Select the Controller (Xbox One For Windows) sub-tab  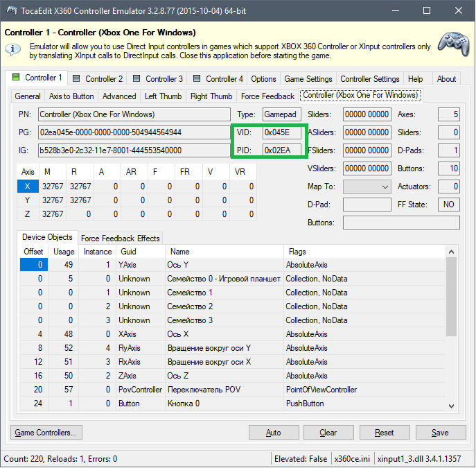coord(360,95)
